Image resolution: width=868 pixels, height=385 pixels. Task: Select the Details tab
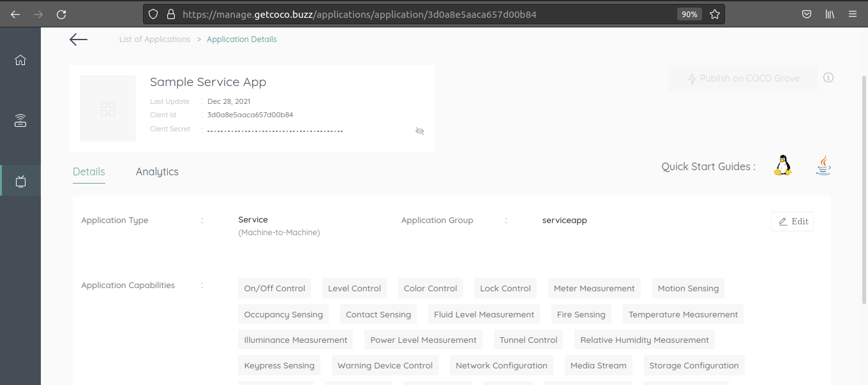(89, 171)
